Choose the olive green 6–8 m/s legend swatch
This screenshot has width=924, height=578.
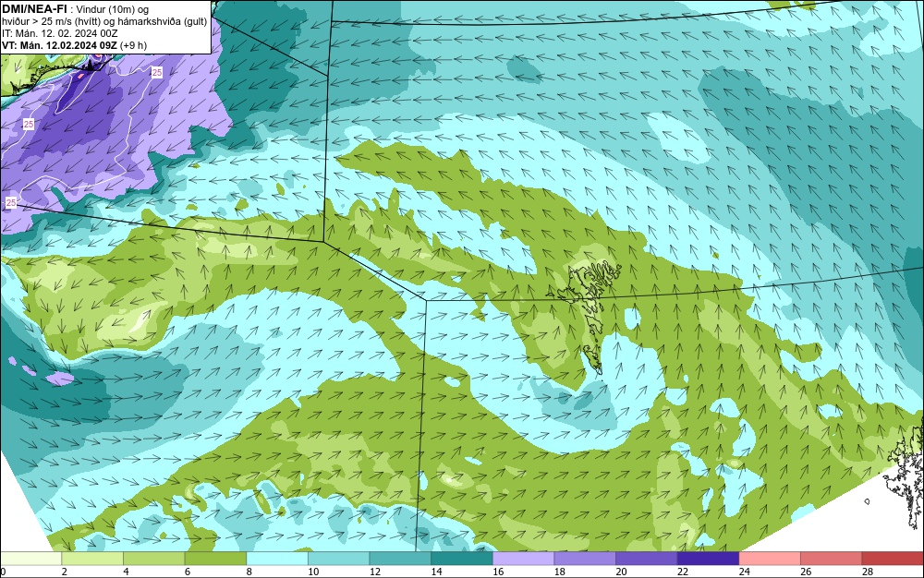[215, 559]
